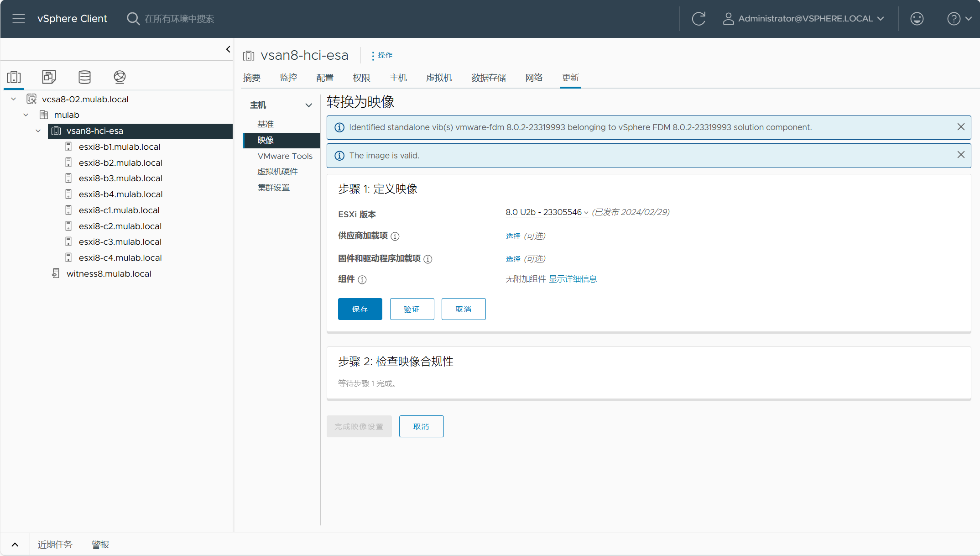The height and width of the screenshot is (556, 980).
Task: Expand the bottom tasks panel arrow
Action: (15, 544)
